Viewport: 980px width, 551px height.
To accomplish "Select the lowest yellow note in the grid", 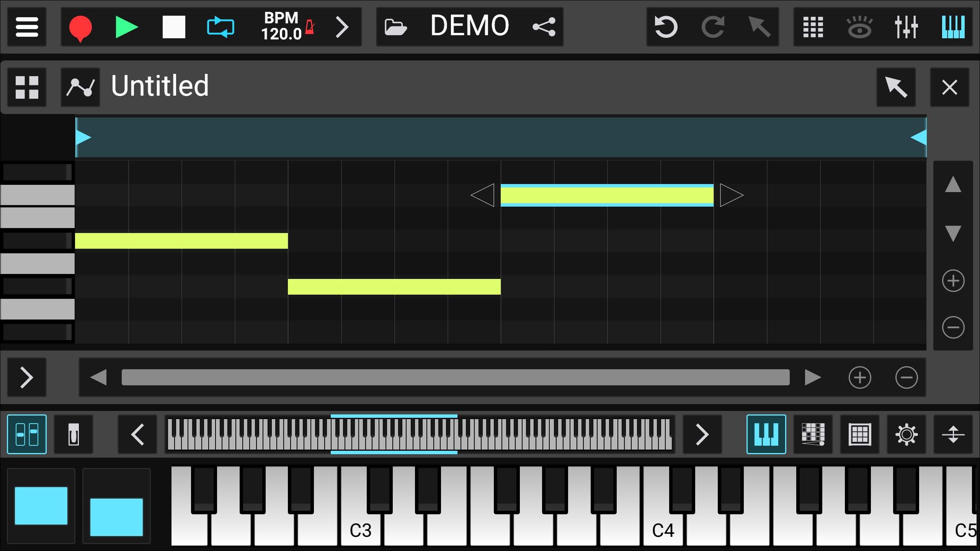I will pyautogui.click(x=394, y=287).
